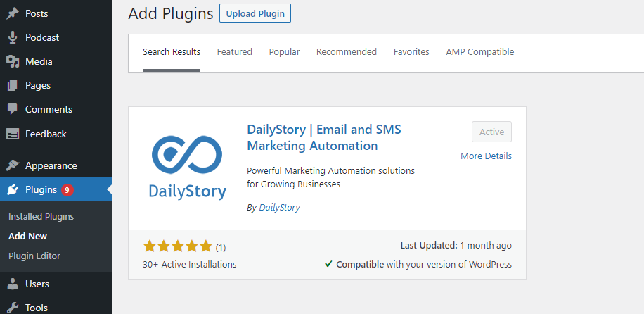Open Installed Plugins submenu item
Screen dimensions: 644x314
point(41,216)
